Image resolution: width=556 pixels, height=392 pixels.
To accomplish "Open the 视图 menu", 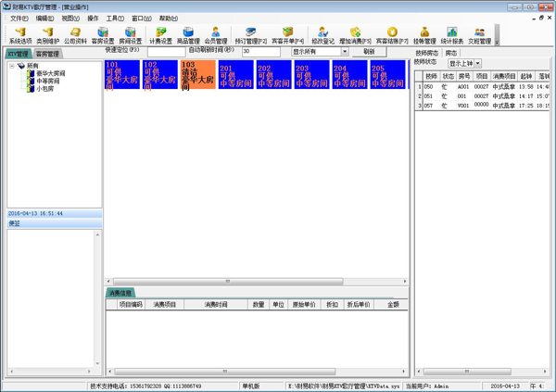I will coord(70,19).
